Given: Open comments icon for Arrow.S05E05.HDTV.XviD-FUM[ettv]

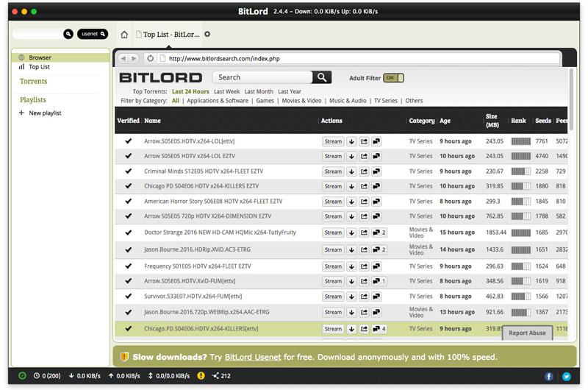Looking at the screenshot, I should click(x=379, y=281).
